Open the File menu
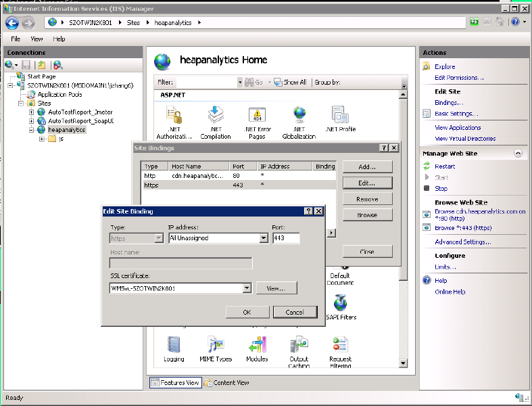 (16, 39)
